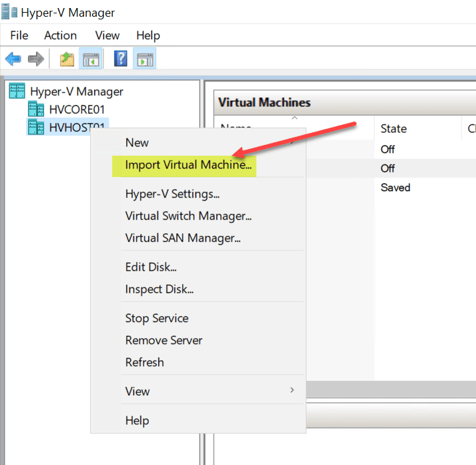The width and height of the screenshot is (476, 465).
Task: Select the Hyper-V Manager tree root label
Action: tap(77, 92)
